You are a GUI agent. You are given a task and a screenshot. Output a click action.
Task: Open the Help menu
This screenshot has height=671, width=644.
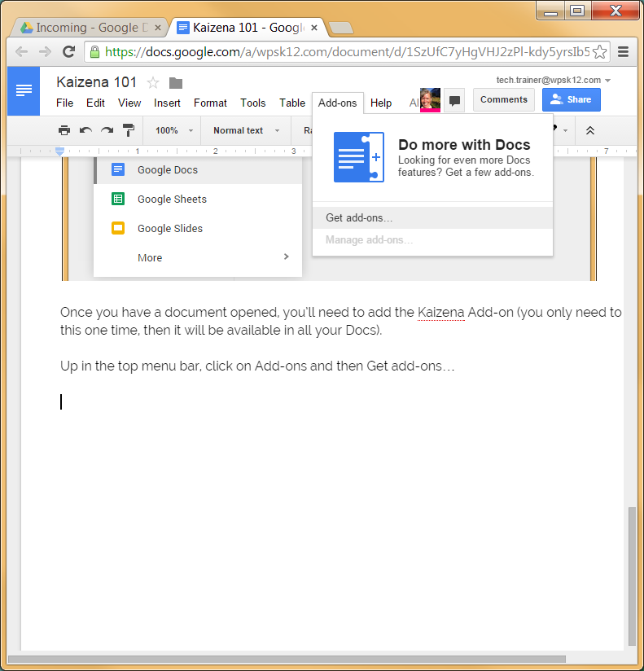[x=381, y=103]
